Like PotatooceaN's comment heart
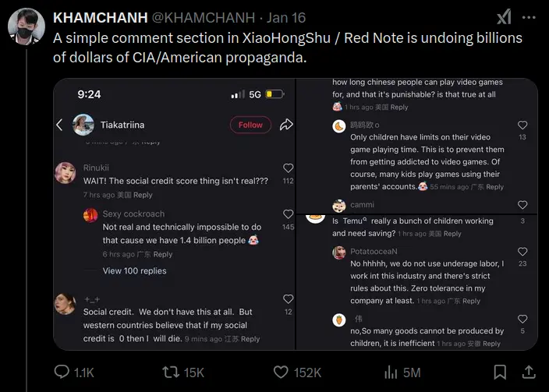The width and height of the screenshot is (549, 392). pyautogui.click(x=522, y=252)
